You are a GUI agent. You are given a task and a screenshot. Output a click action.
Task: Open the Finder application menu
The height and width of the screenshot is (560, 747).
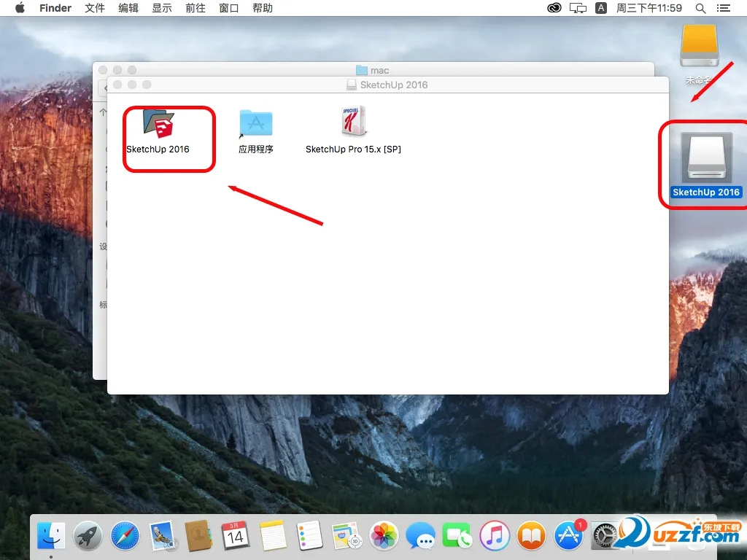coord(55,8)
